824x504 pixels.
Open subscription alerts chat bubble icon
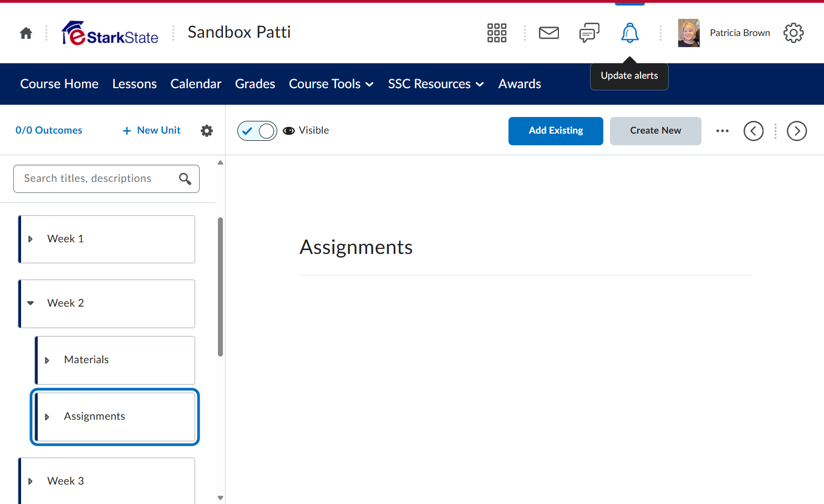[x=589, y=33]
